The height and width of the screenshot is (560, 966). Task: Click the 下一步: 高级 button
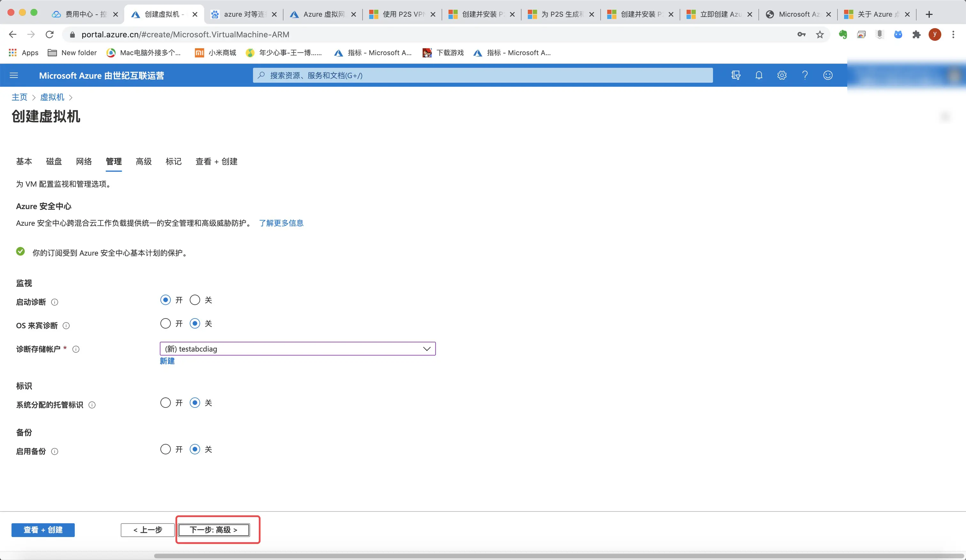[x=214, y=530]
